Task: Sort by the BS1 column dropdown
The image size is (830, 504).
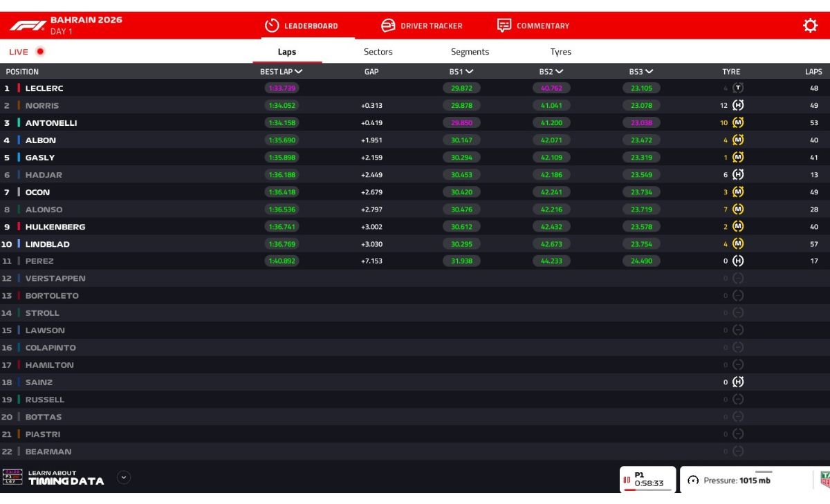Action: (470, 71)
